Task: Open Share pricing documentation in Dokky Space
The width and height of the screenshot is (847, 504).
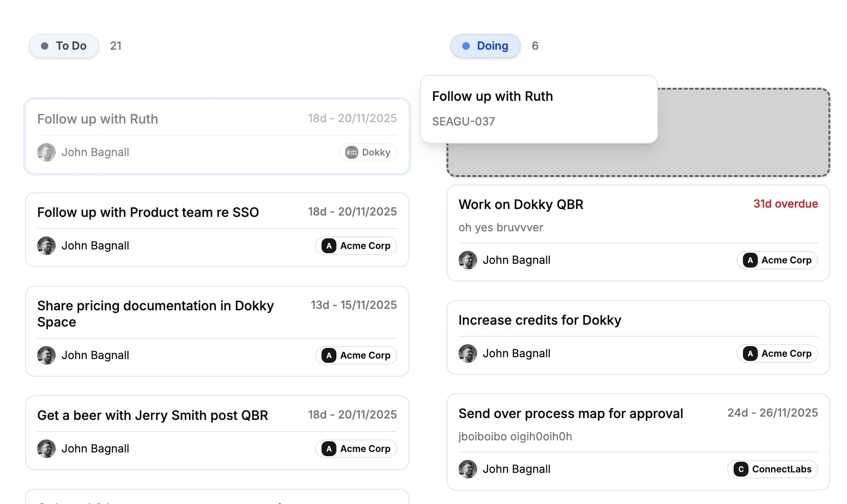Action: point(156,314)
